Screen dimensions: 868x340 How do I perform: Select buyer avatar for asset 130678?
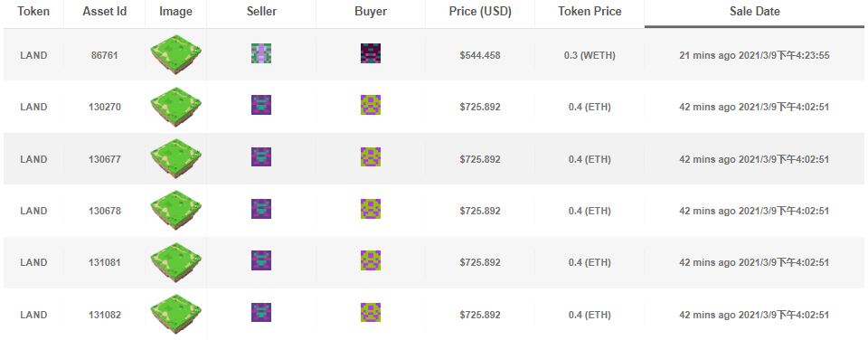pos(371,209)
